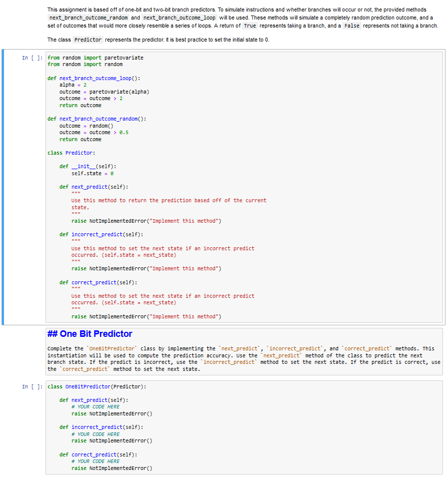This screenshot has height=488, width=448.
Task: Click 'def correct_predict(self):' in OneBitPredictor cell
Action: [x=98, y=454]
